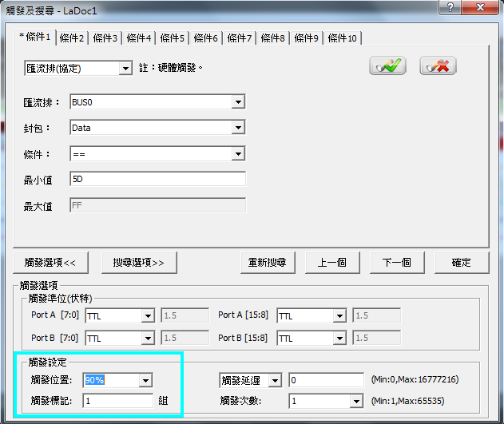Open the 條件6 tab
The image size is (504, 424).
coord(206,38)
